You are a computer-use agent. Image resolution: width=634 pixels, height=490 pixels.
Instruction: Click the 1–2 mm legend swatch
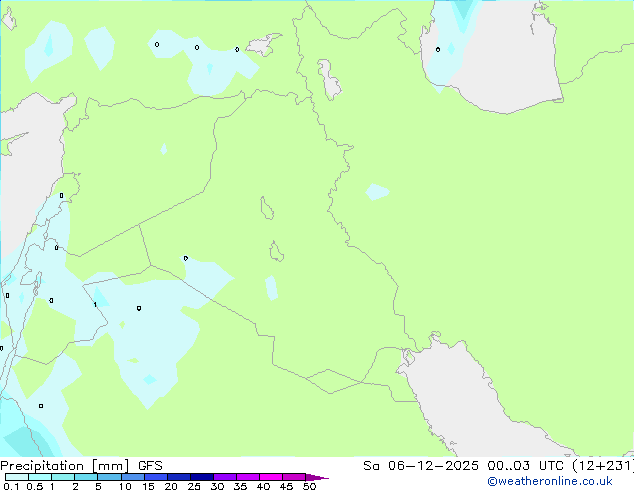[x=63, y=477]
